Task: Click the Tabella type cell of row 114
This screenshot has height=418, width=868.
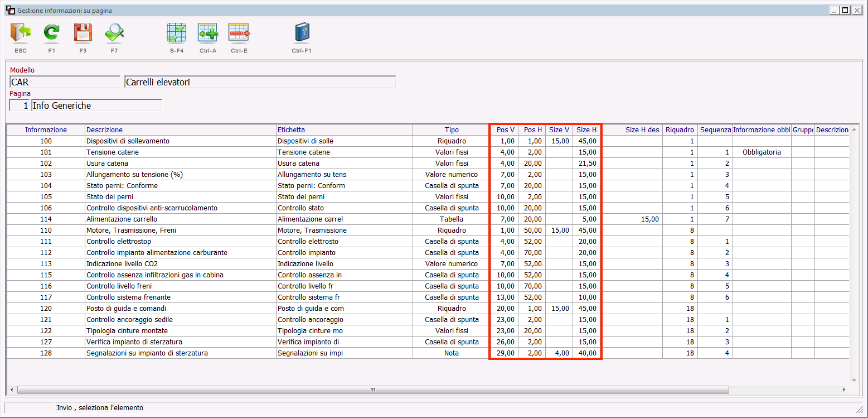Action: click(452, 219)
